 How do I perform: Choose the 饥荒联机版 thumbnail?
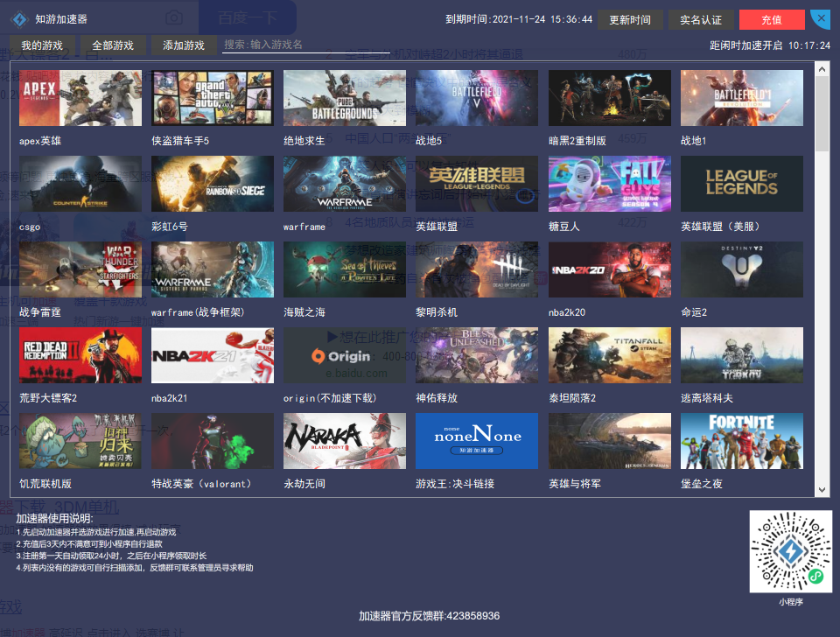click(x=80, y=441)
